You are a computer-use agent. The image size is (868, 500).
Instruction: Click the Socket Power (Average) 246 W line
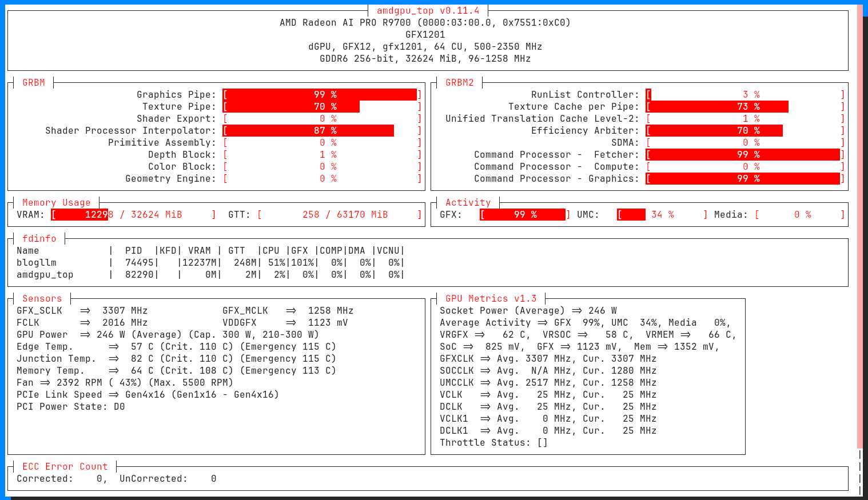tap(528, 310)
